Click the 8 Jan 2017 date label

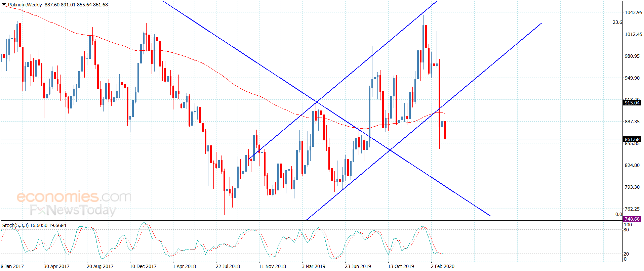12,266
